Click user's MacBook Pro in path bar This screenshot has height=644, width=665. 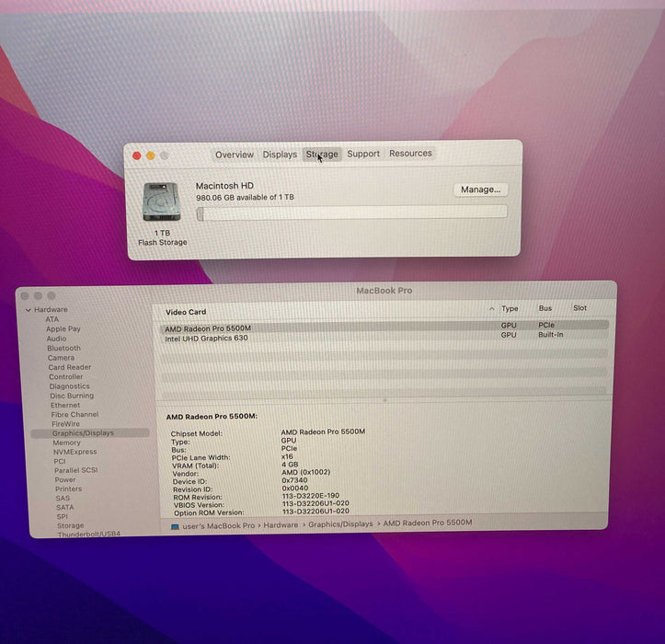(x=218, y=525)
